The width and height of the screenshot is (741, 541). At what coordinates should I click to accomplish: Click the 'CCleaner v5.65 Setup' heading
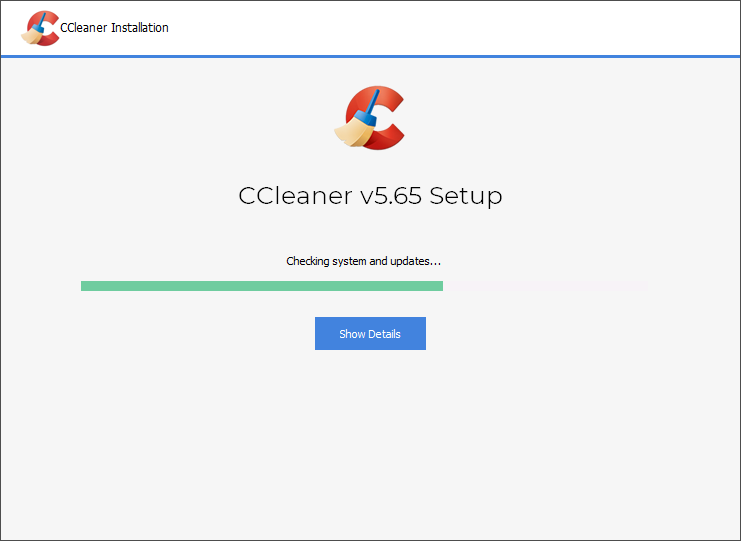click(370, 195)
